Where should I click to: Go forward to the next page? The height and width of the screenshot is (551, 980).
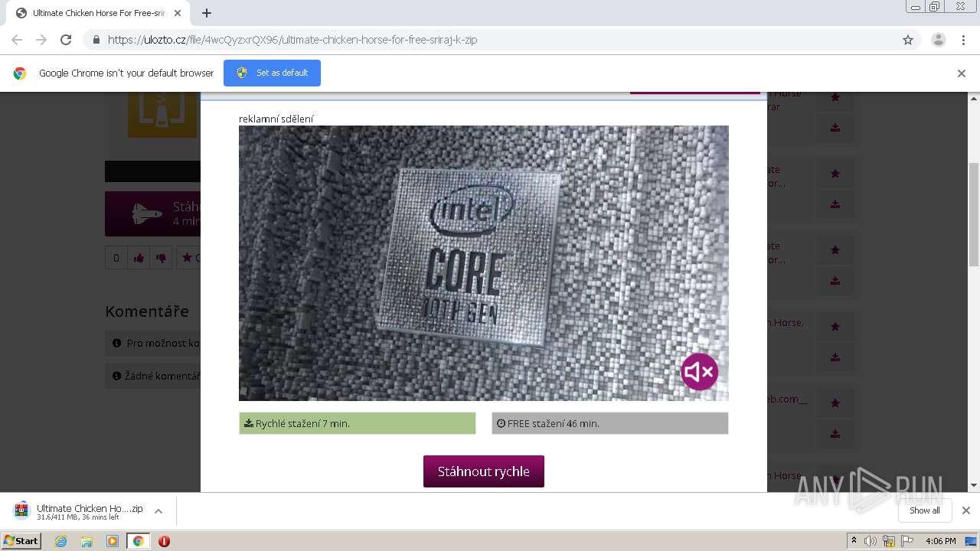[41, 40]
